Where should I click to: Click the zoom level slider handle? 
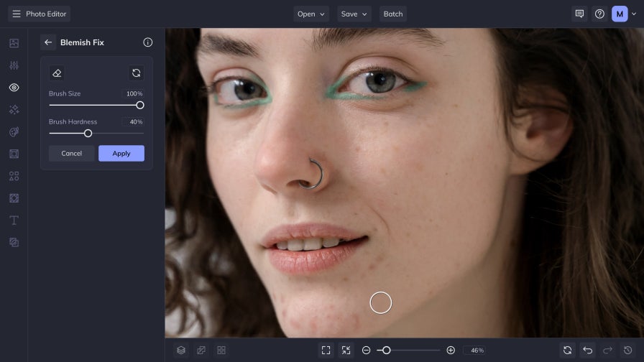387,350
